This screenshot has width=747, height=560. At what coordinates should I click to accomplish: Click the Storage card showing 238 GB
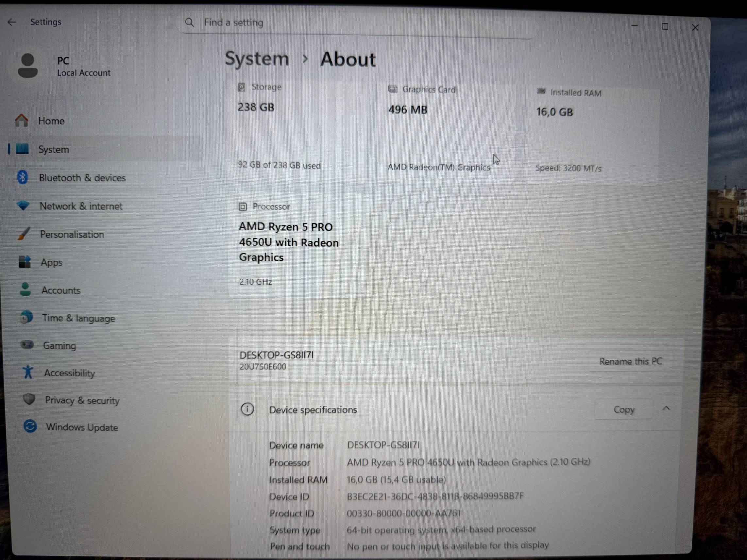click(297, 131)
